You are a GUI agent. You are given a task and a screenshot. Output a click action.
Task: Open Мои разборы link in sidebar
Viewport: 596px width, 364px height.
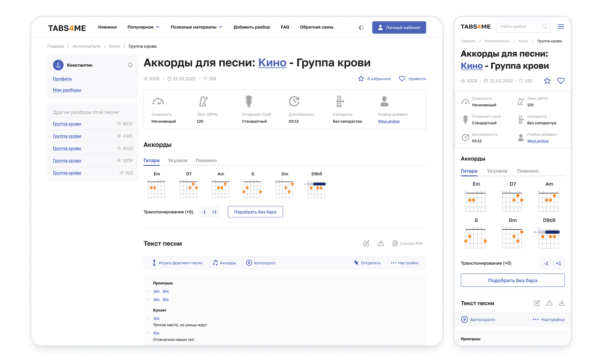(x=67, y=90)
